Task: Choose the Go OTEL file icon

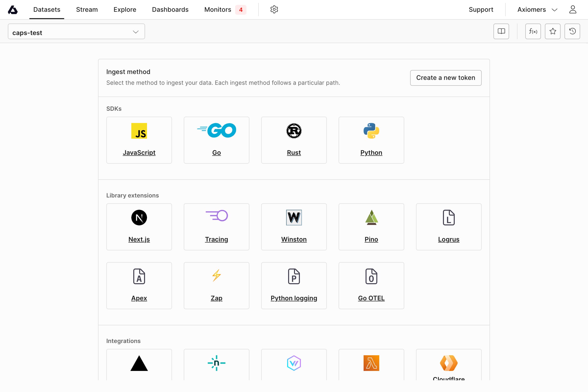Action: click(371, 276)
